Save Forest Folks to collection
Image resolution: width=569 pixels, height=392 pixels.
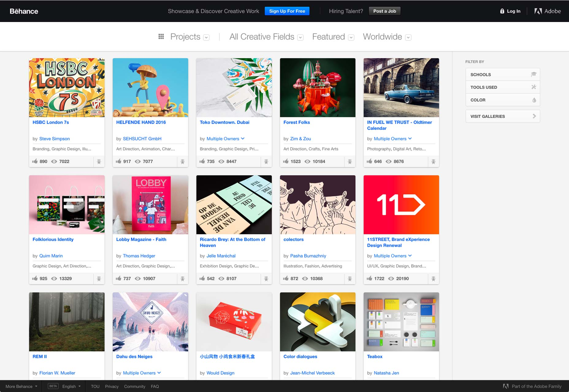click(350, 162)
